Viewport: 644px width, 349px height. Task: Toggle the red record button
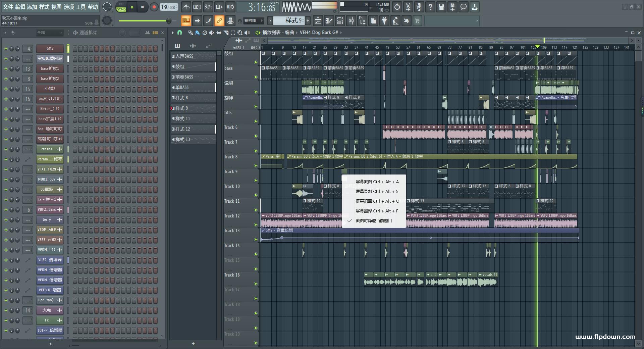tap(154, 7)
